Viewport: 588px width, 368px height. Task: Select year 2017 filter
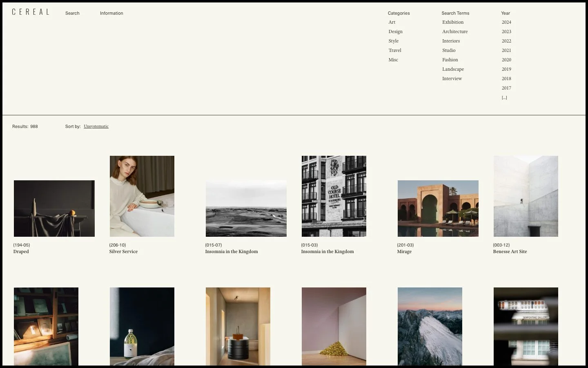point(506,88)
